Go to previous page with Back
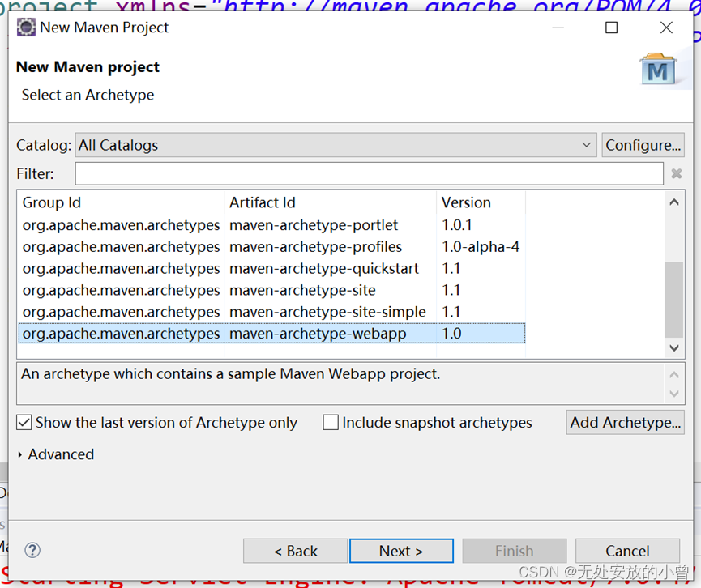Image resolution: width=701 pixels, height=588 pixels. pos(295,551)
